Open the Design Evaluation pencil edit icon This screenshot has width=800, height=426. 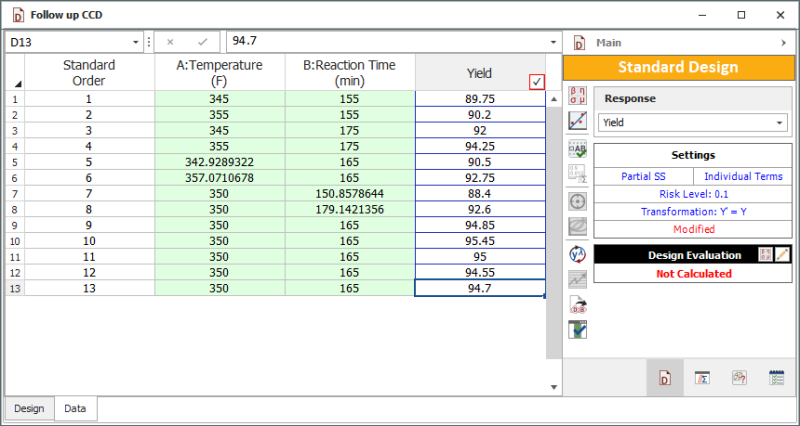point(783,255)
